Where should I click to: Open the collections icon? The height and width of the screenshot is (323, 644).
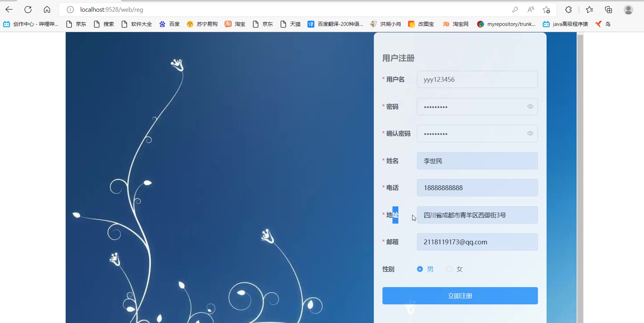coord(608,10)
